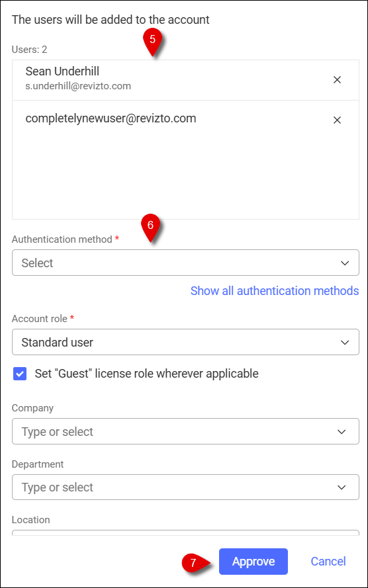Screen dimensions: 368x588
Task: Open the Department Type or select dropdown
Action: tap(185, 487)
